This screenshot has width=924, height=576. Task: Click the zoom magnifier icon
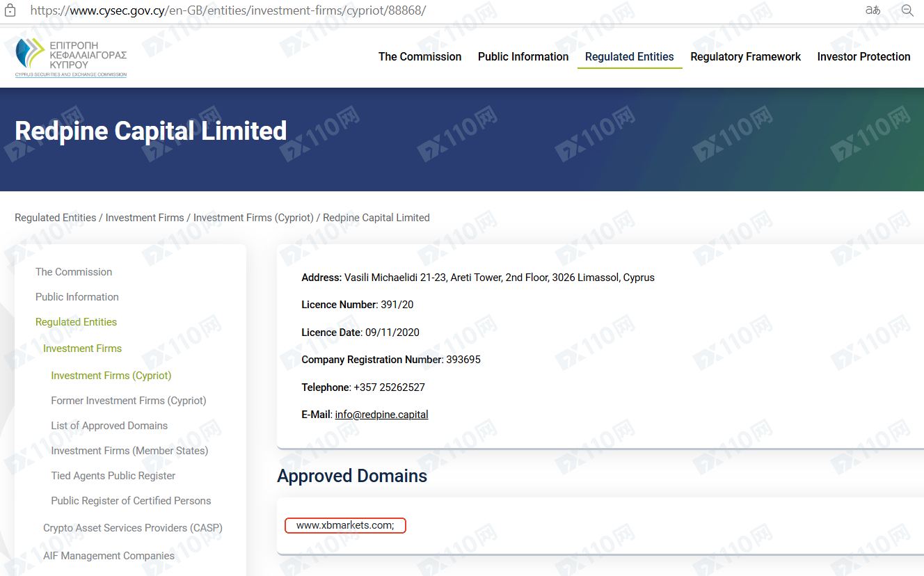[x=907, y=10]
